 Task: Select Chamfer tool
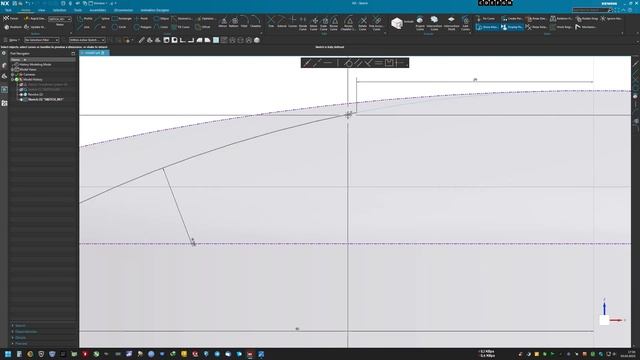256,22
